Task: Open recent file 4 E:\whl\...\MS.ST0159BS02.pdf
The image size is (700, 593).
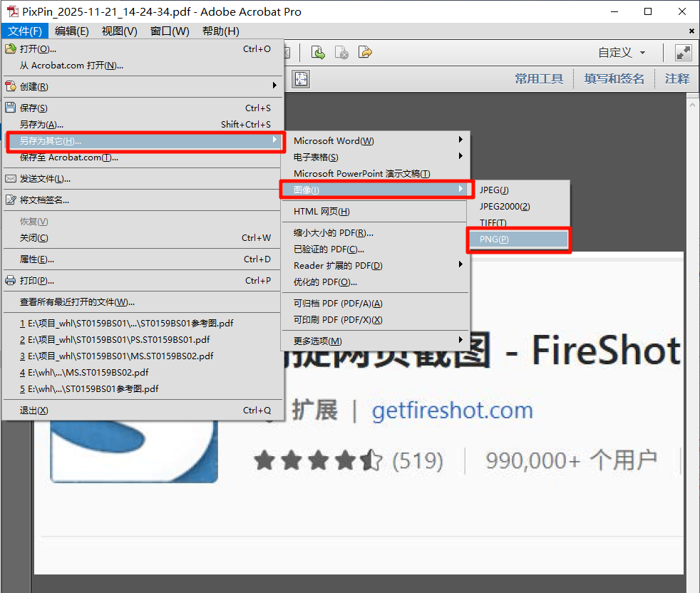Action: click(x=143, y=373)
